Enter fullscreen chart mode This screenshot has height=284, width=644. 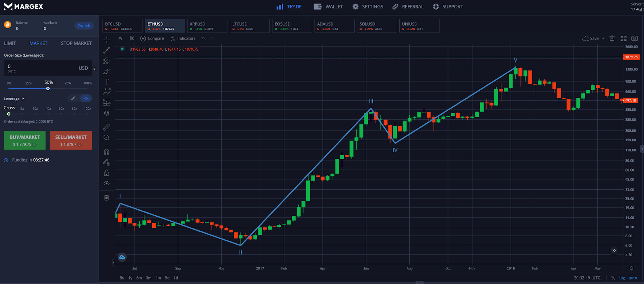coord(623,39)
